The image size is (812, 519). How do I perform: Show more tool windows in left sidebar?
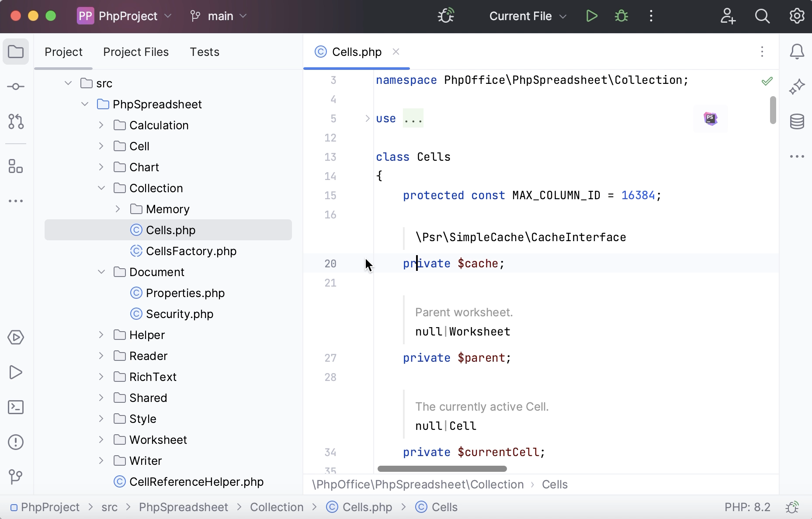(x=16, y=201)
